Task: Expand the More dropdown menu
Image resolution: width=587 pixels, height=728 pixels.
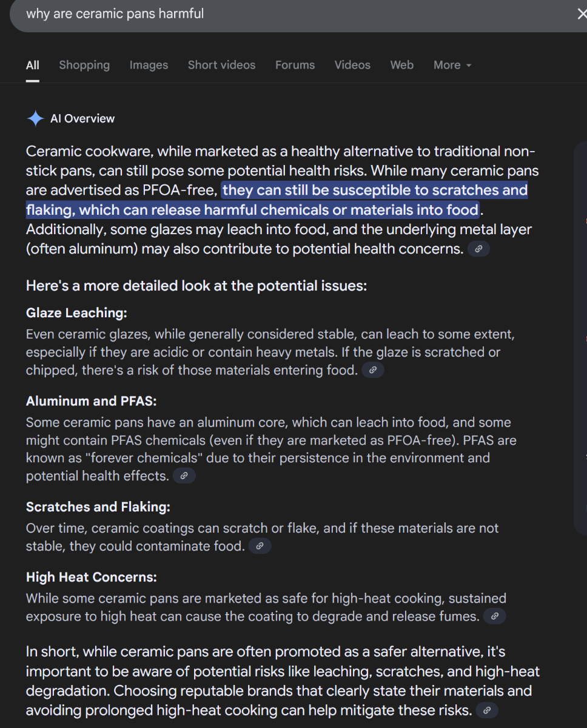Action: coord(452,66)
